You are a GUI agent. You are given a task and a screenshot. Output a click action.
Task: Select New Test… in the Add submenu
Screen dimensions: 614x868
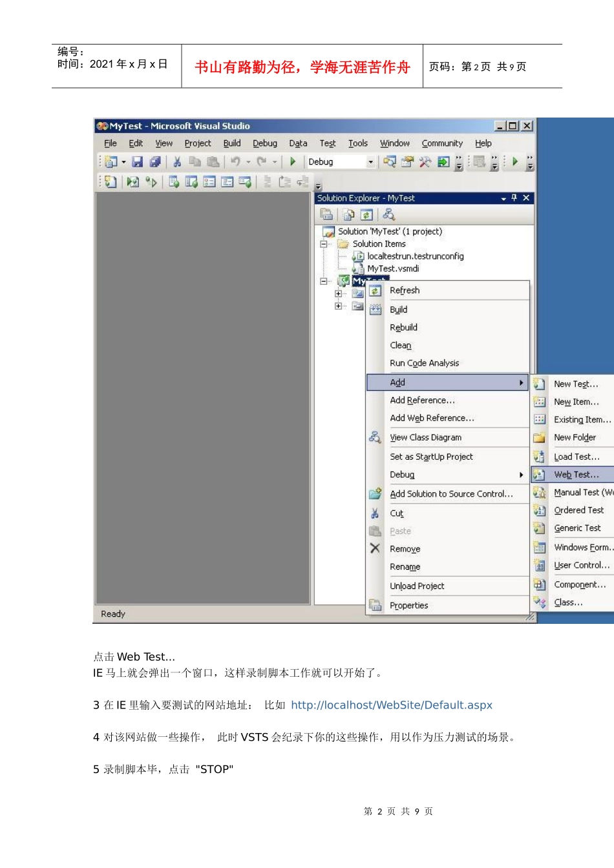pyautogui.click(x=576, y=384)
